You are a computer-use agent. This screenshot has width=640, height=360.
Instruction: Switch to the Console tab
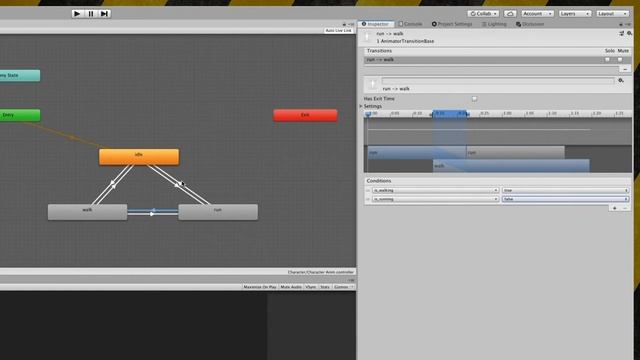click(410, 24)
